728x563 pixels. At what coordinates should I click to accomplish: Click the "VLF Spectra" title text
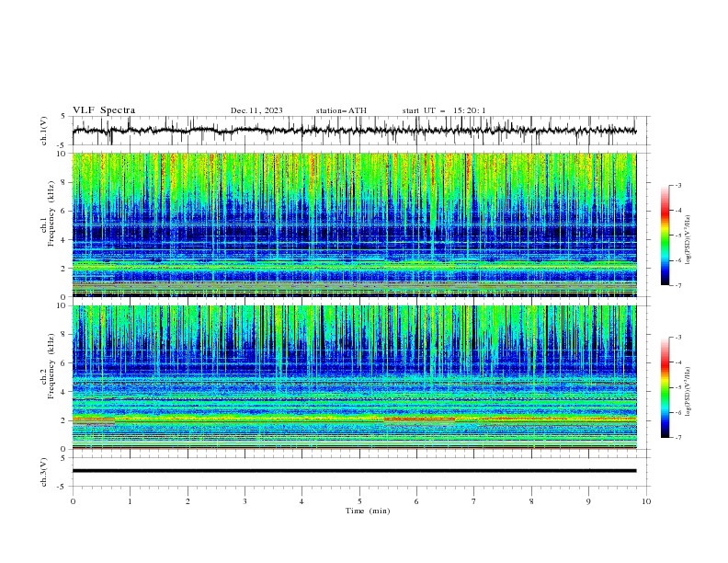pos(104,110)
